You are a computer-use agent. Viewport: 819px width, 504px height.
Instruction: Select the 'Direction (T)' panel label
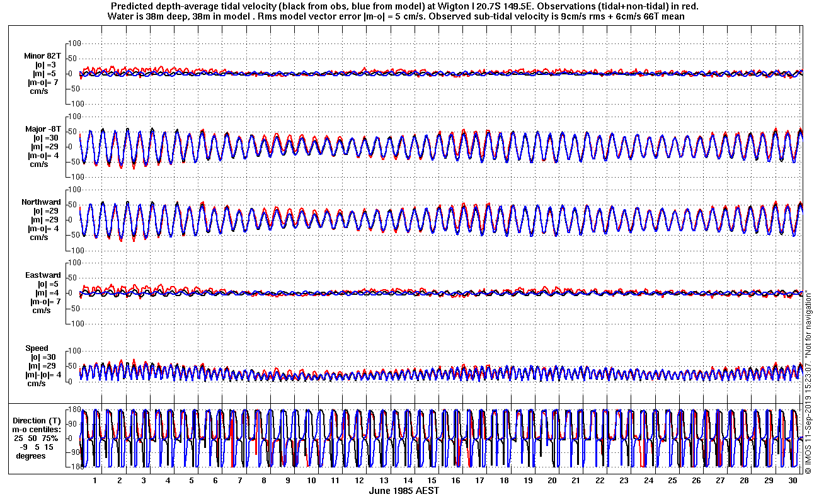pyautogui.click(x=38, y=421)
